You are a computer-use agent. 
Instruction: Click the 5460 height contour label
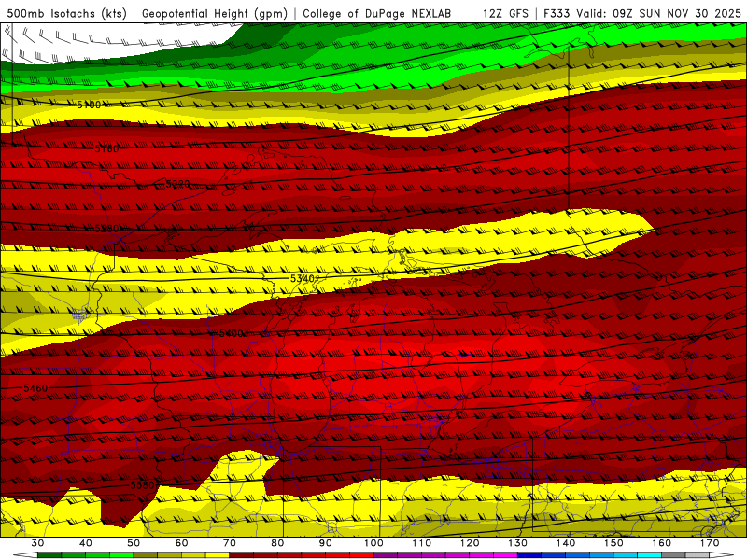(x=35, y=388)
